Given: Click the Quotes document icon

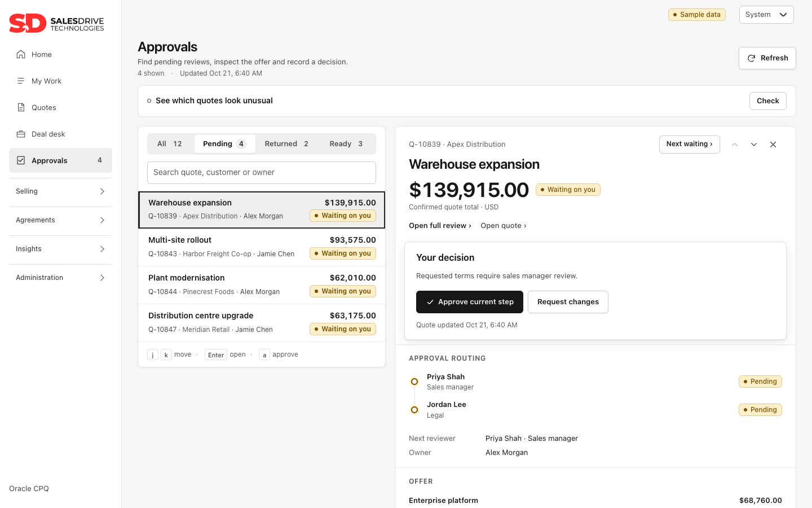Looking at the screenshot, I should point(21,107).
